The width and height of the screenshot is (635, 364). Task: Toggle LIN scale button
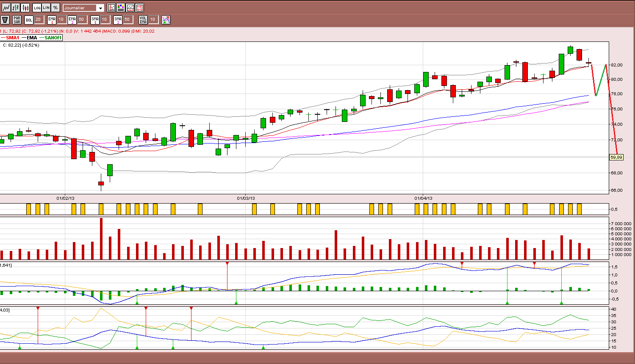[x=46, y=8]
